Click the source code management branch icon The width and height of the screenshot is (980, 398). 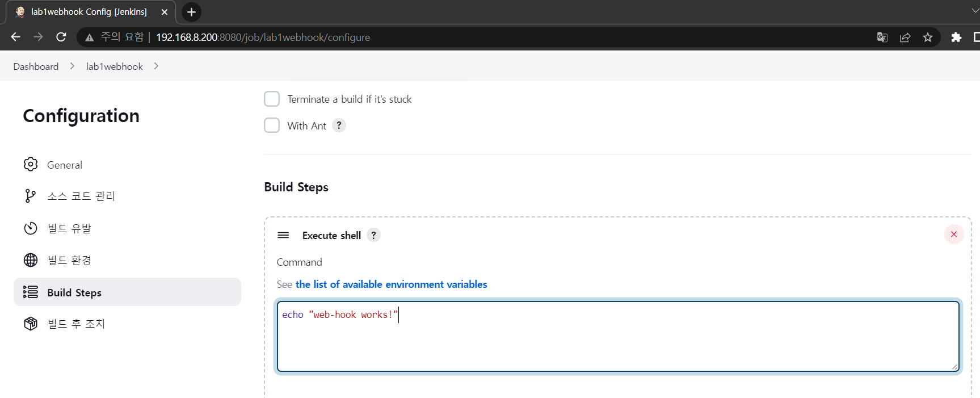(x=31, y=196)
